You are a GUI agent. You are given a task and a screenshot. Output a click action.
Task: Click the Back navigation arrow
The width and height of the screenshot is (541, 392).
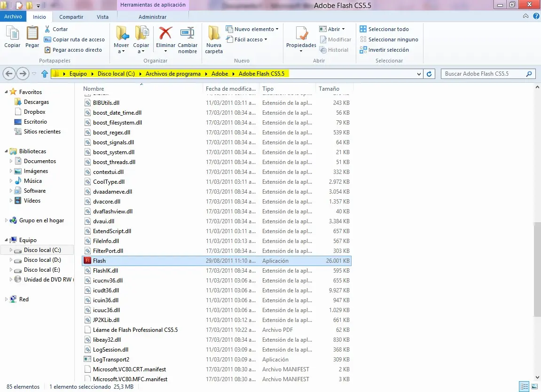9,73
